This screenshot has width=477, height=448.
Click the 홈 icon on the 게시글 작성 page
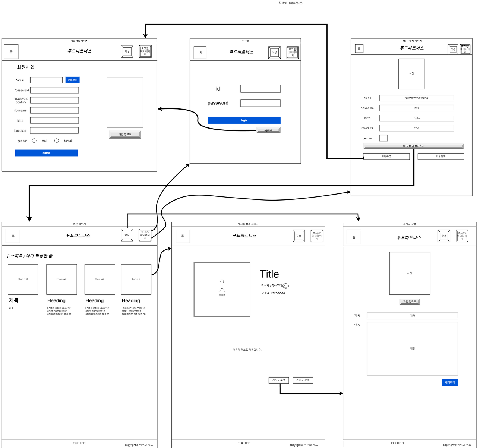pos(354,237)
